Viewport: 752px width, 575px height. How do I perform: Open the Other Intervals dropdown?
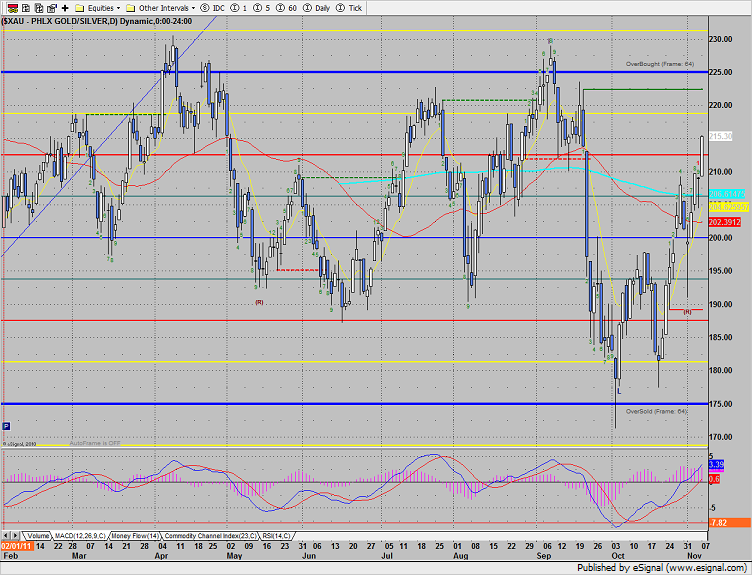point(161,8)
